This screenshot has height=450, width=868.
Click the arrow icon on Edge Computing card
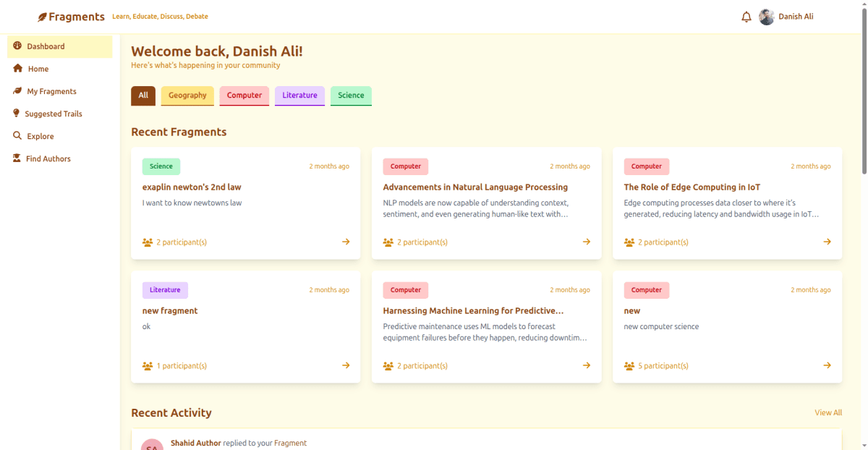tap(826, 242)
